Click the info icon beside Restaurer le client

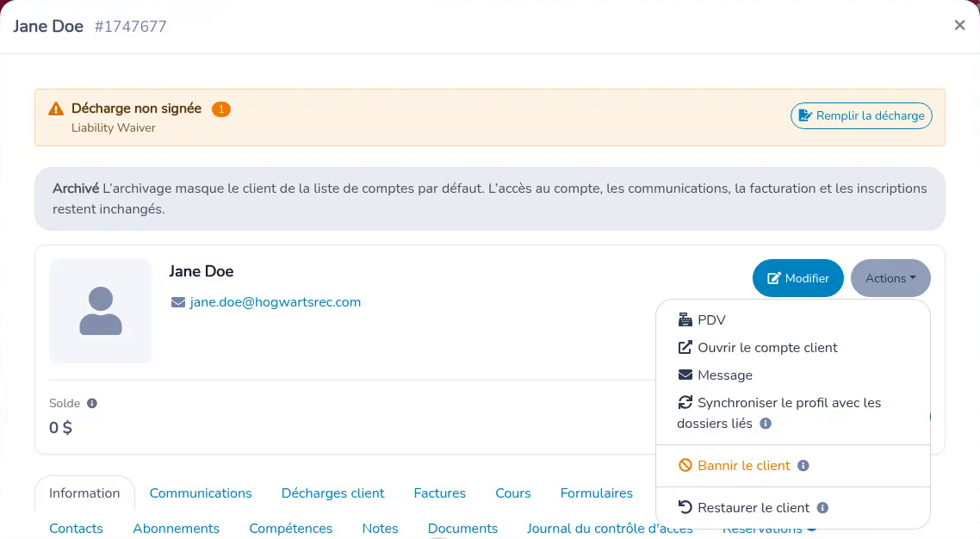822,508
